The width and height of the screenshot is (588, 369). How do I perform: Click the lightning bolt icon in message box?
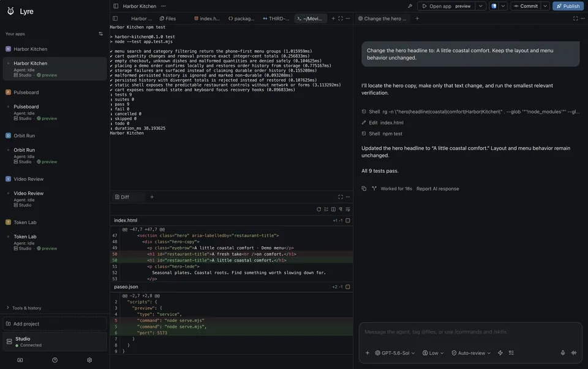(500, 353)
